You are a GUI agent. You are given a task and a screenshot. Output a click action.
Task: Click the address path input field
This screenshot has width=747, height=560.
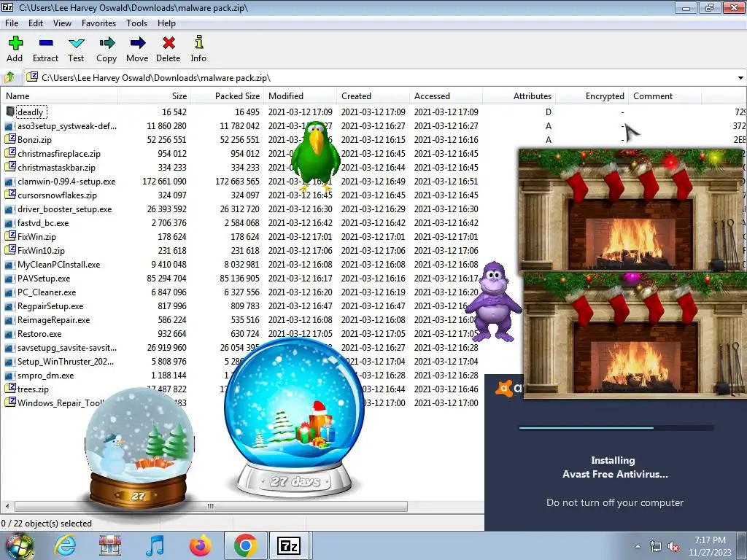click(384, 77)
